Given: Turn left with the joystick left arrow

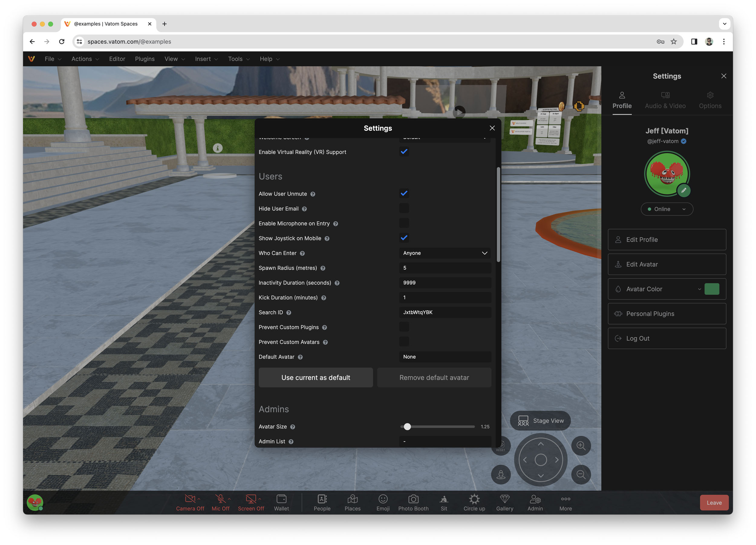Looking at the screenshot, I should point(525,460).
